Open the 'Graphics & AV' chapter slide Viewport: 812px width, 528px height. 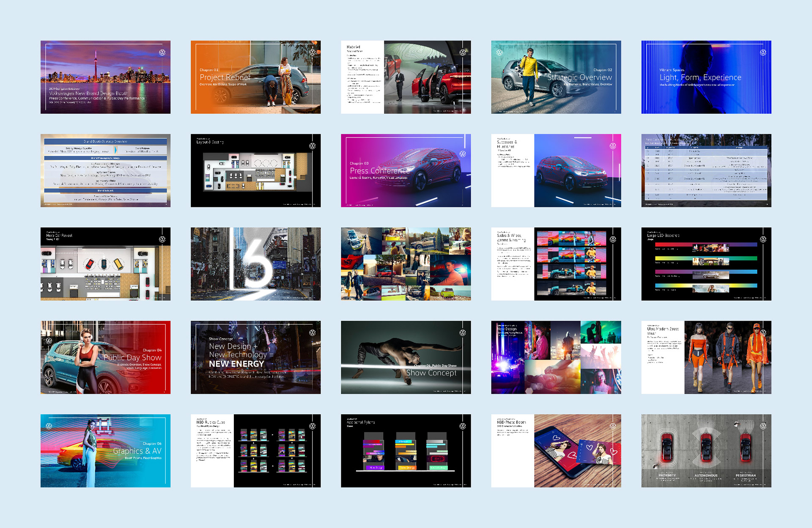(x=105, y=451)
